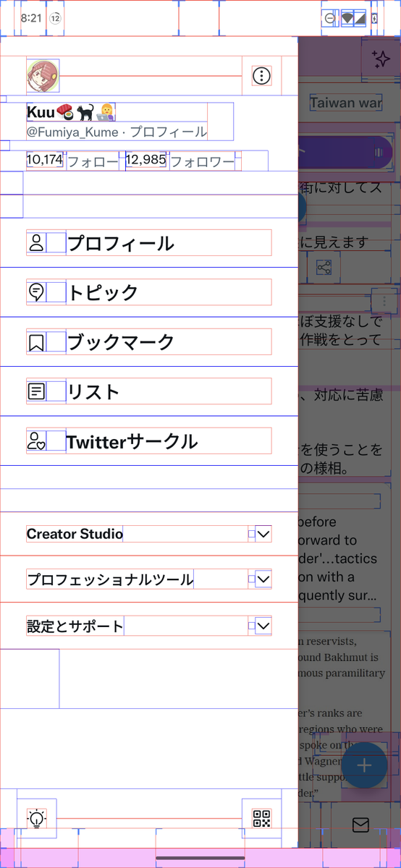Open the リスト menu item
Viewport: 401px width, 868px height.
click(x=148, y=391)
